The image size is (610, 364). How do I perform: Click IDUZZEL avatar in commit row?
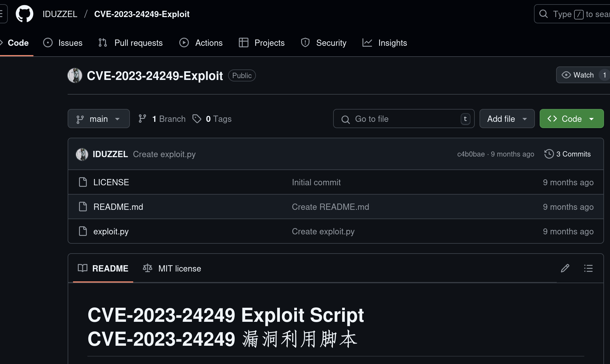[x=82, y=154]
